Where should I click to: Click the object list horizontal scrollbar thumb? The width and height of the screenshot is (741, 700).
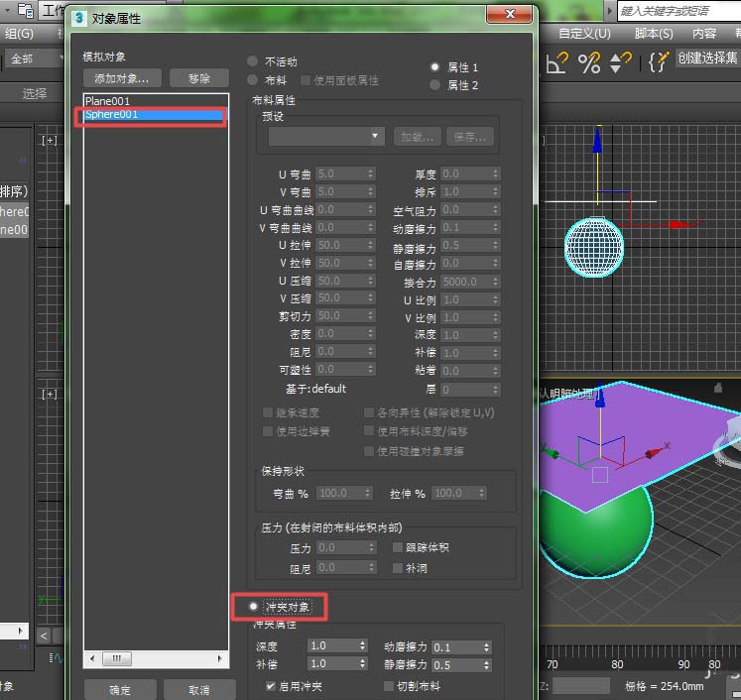click(117, 658)
